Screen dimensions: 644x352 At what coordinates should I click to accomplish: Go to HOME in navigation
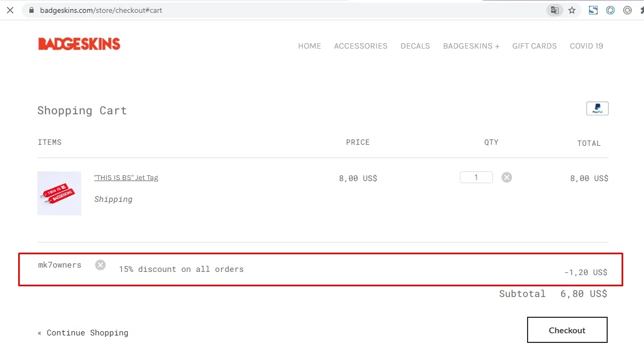(310, 46)
